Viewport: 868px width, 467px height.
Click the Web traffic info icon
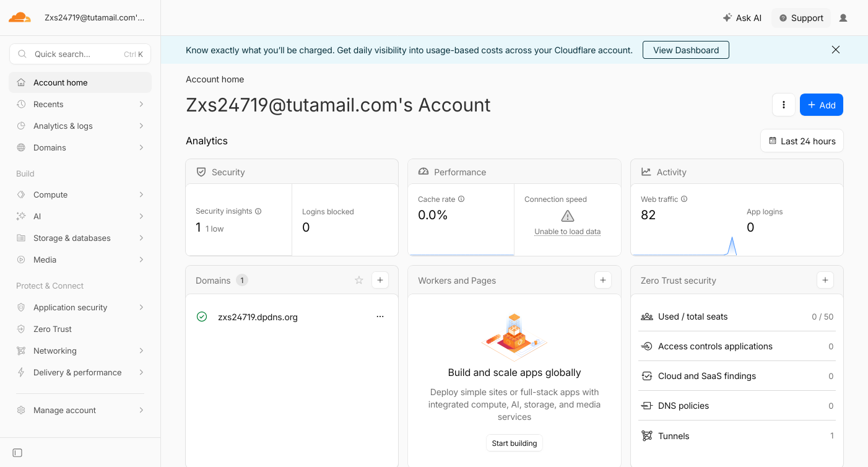coord(684,199)
